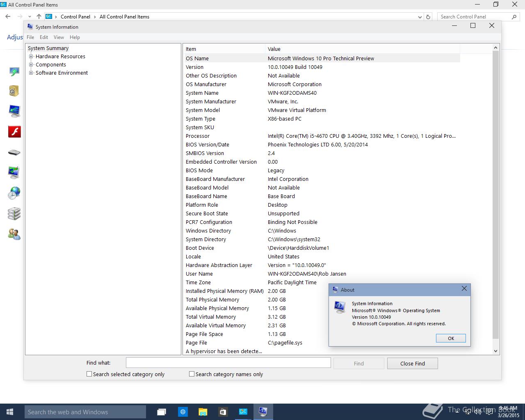Open the File menu
The height and width of the screenshot is (420, 525).
(x=30, y=37)
